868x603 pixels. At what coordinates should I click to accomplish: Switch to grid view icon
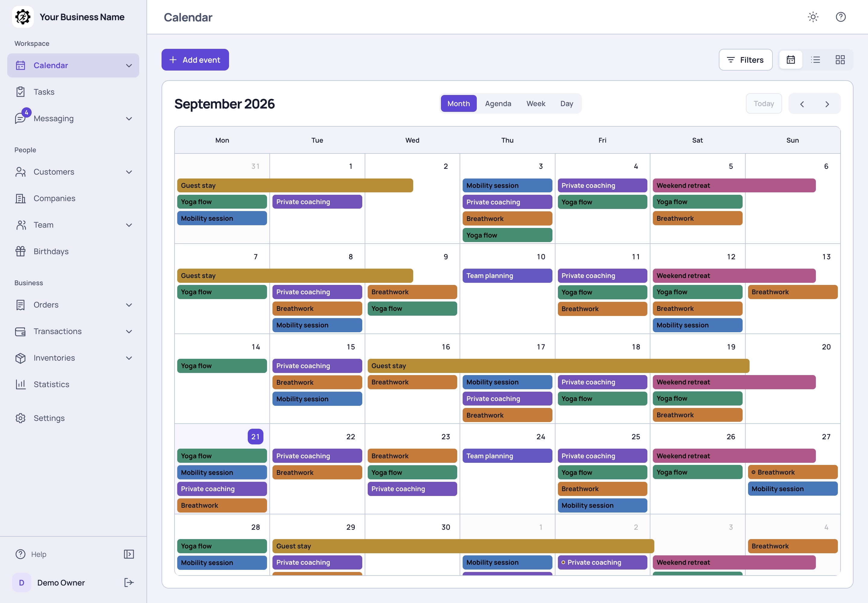point(840,60)
